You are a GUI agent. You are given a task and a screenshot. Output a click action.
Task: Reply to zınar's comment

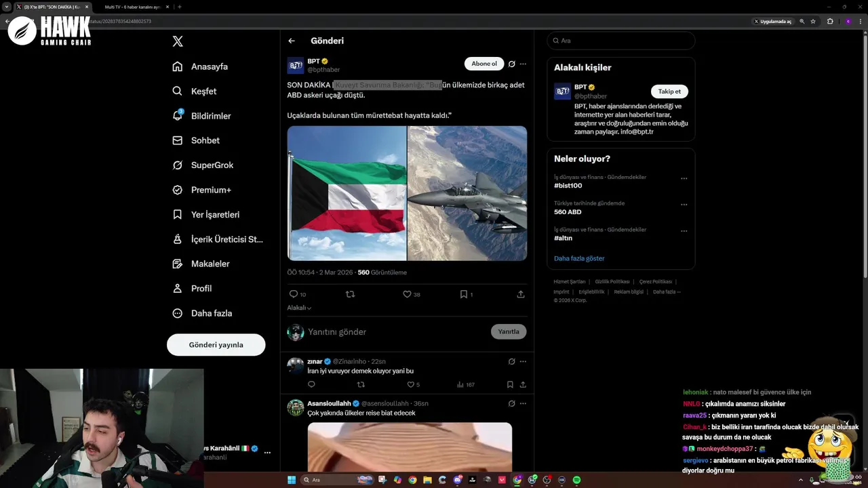[x=311, y=384]
